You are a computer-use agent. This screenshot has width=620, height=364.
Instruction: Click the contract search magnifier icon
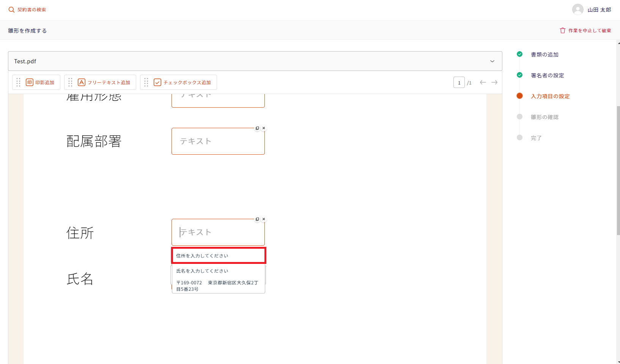11,10
